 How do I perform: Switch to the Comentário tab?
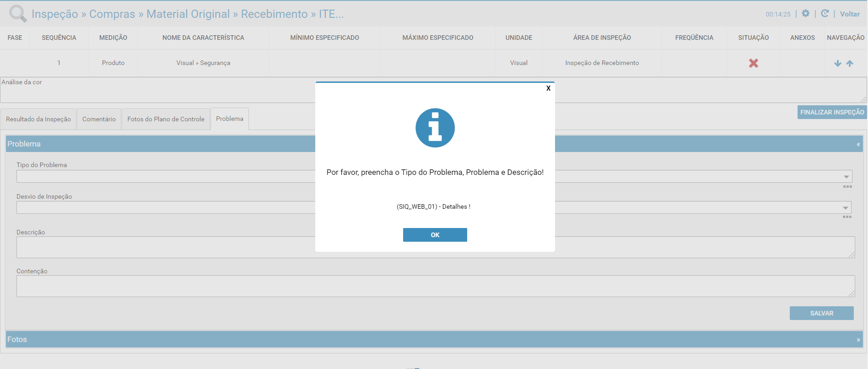99,119
